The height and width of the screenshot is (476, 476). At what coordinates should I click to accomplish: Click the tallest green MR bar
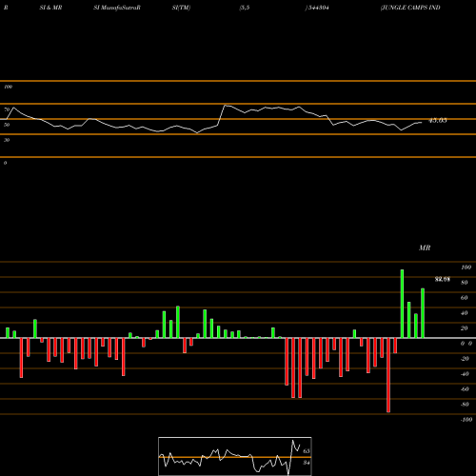402,304
